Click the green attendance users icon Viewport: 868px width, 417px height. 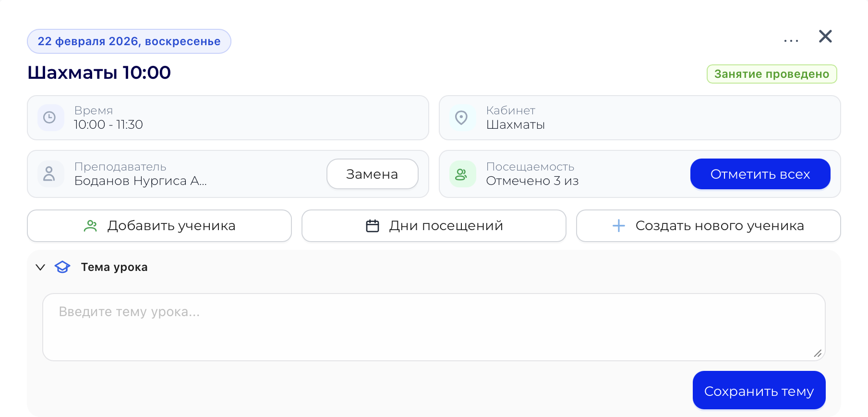pos(461,174)
